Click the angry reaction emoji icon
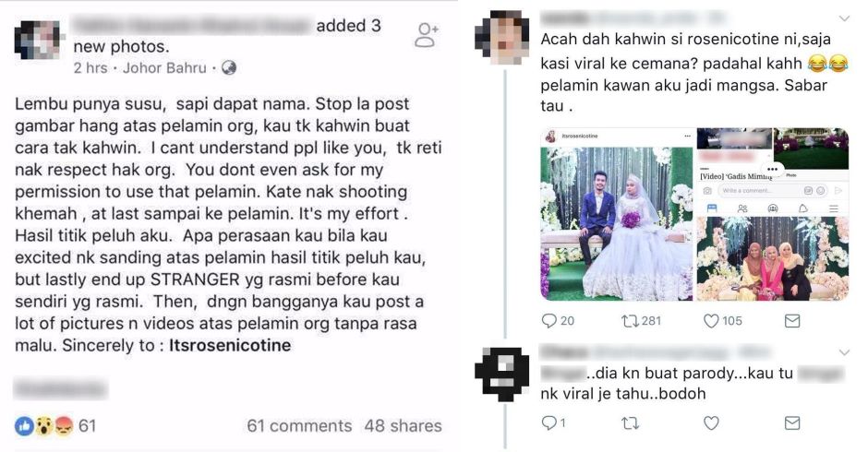Image resolution: width=868 pixels, height=452 pixels. coord(64,426)
